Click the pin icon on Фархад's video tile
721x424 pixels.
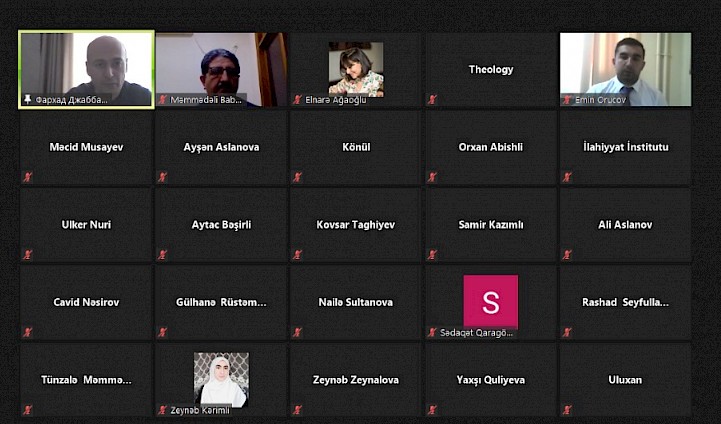pyautogui.click(x=28, y=99)
